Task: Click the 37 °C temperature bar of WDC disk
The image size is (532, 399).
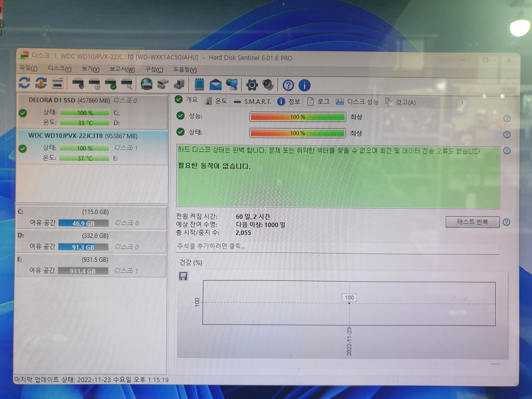Action: pos(84,158)
